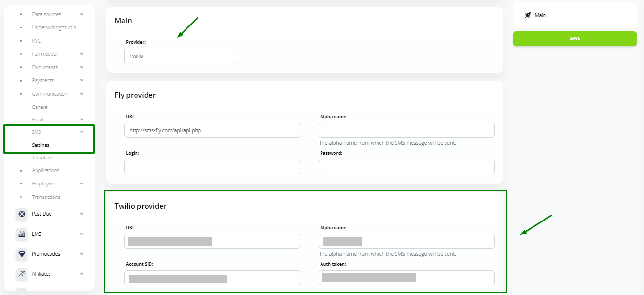Image resolution: width=644 pixels, height=295 pixels.
Task: Expand the Promocodes section chevron
Action: (x=82, y=254)
